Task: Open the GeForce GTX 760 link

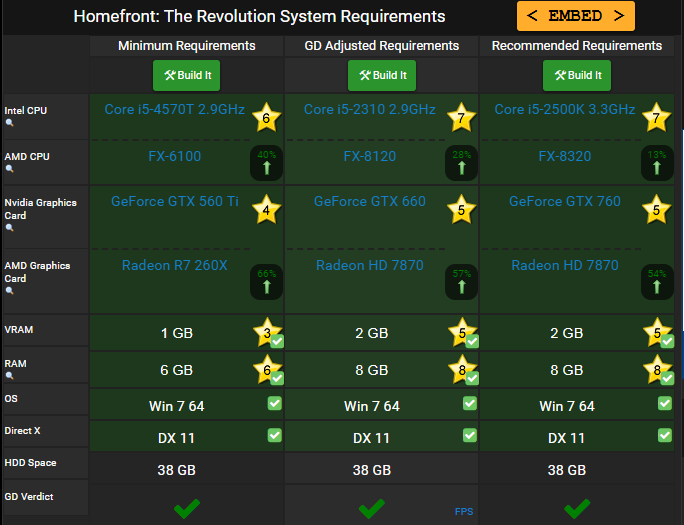Action: click(x=564, y=201)
